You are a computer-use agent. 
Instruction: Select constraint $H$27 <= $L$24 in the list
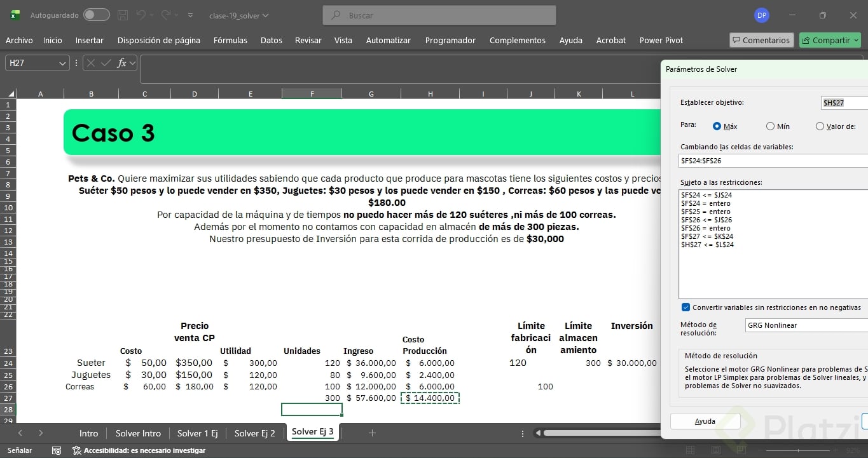[x=707, y=245]
